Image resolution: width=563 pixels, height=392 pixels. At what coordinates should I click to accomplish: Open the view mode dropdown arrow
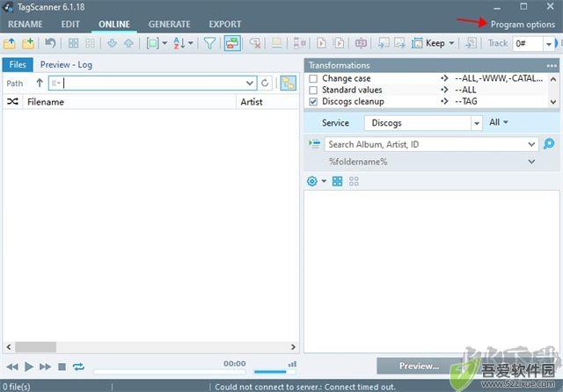[165, 43]
